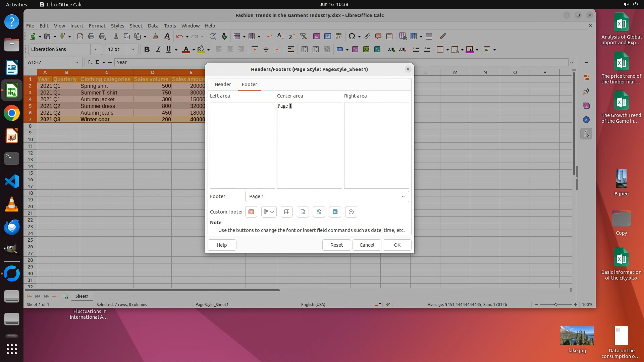
Task: Insert the Sheet Name field into the footer
Action: (287, 212)
